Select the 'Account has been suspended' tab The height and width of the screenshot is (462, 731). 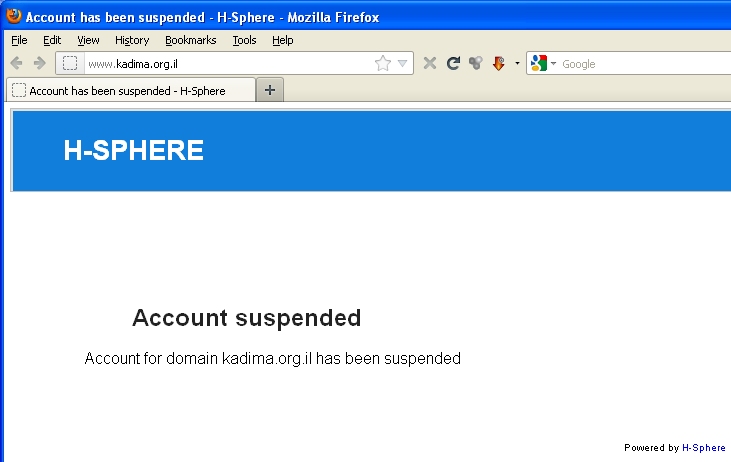pos(131,90)
